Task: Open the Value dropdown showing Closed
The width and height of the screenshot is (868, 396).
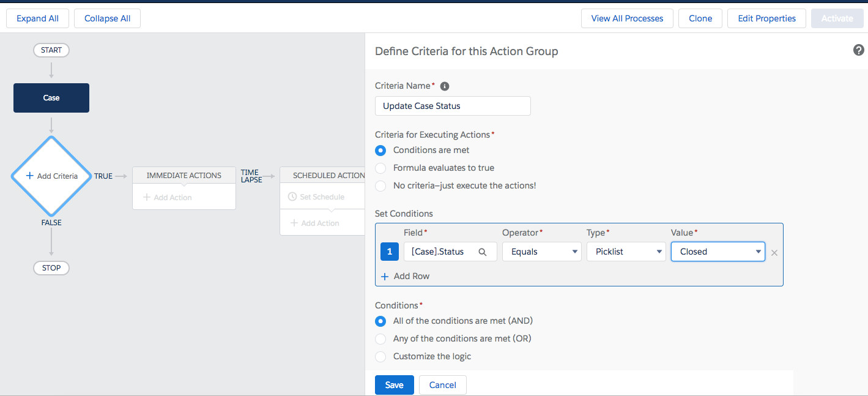Action: (x=718, y=252)
